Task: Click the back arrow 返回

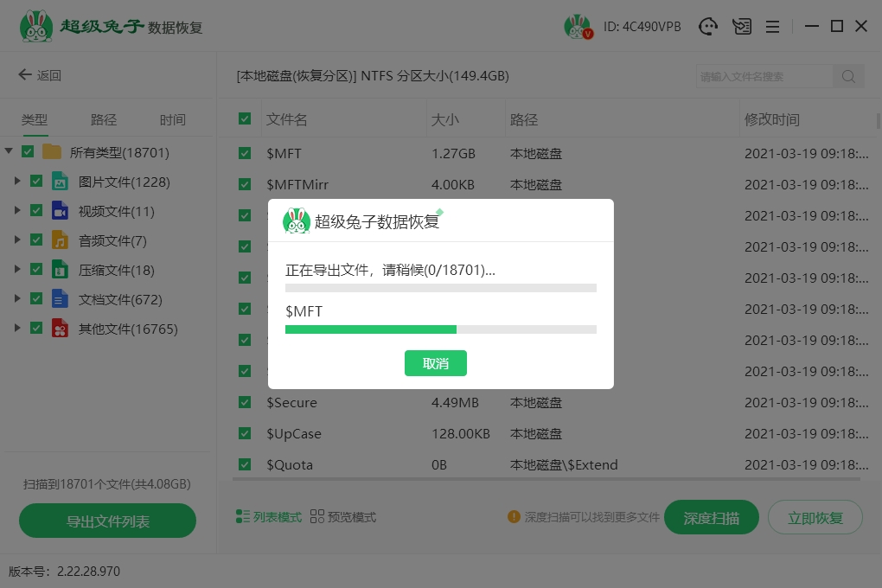Action: 40,75
